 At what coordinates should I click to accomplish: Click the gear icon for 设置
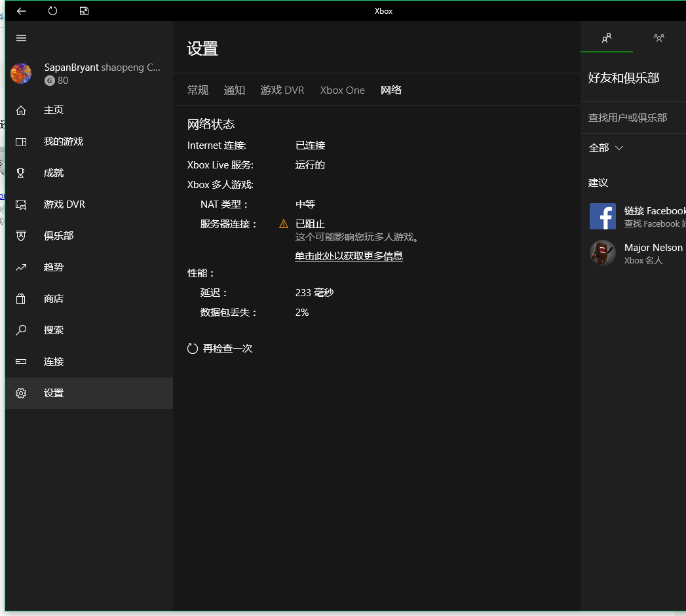pyautogui.click(x=21, y=393)
